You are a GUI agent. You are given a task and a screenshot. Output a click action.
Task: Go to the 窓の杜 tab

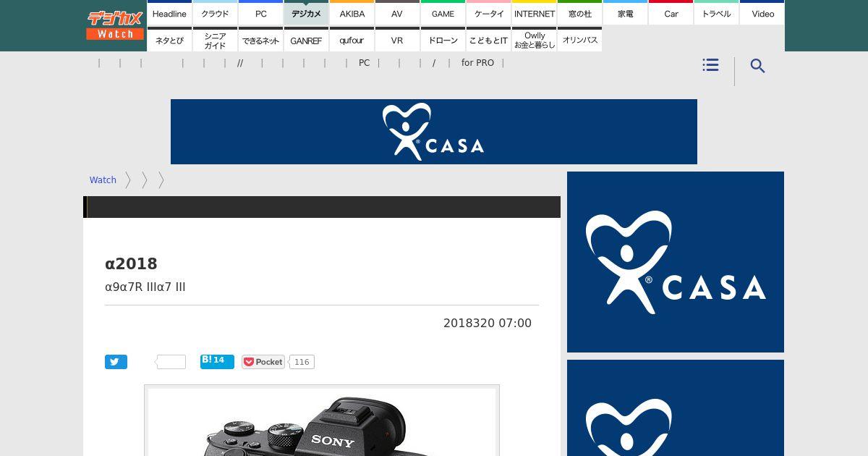579,13
